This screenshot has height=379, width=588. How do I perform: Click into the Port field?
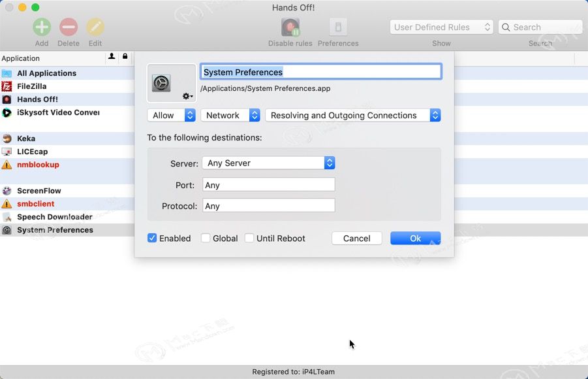tap(268, 185)
